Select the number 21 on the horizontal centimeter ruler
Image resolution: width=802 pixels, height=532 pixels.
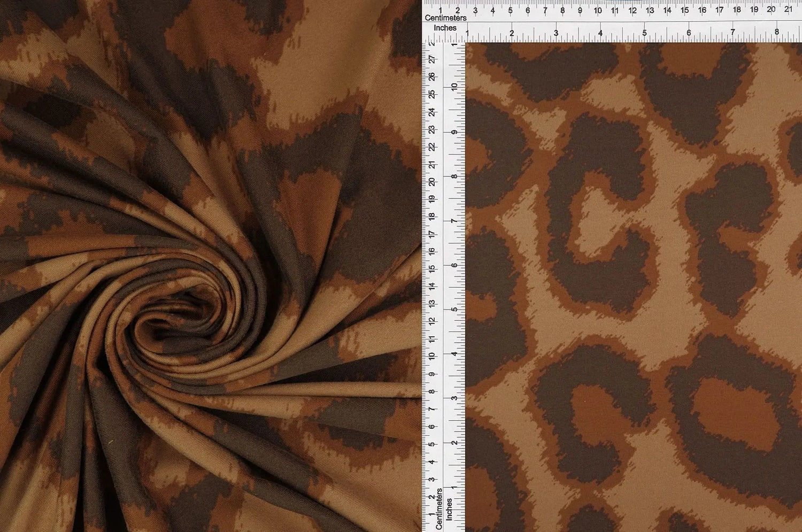tap(789, 9)
